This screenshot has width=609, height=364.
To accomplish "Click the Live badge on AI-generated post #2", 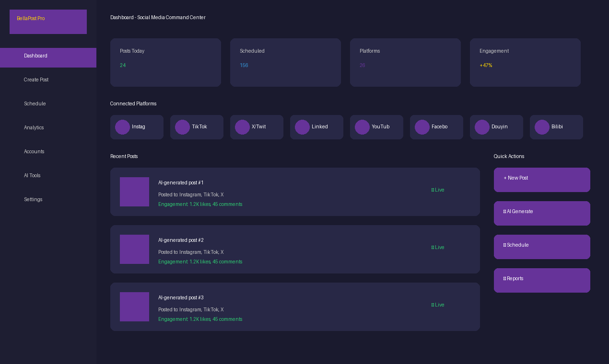I will point(437,247).
